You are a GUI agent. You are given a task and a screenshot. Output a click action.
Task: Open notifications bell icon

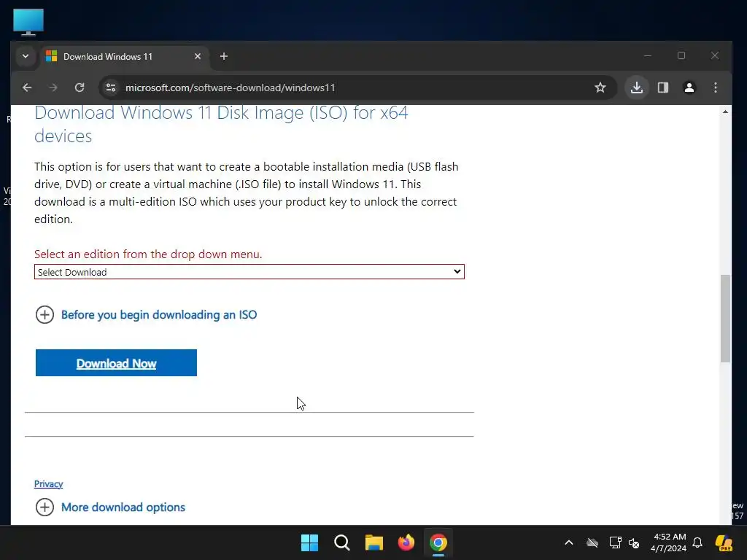pyautogui.click(x=697, y=542)
